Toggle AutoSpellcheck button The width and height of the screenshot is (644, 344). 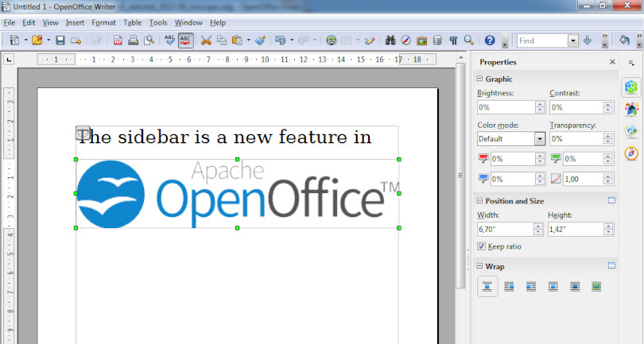pyautogui.click(x=185, y=41)
